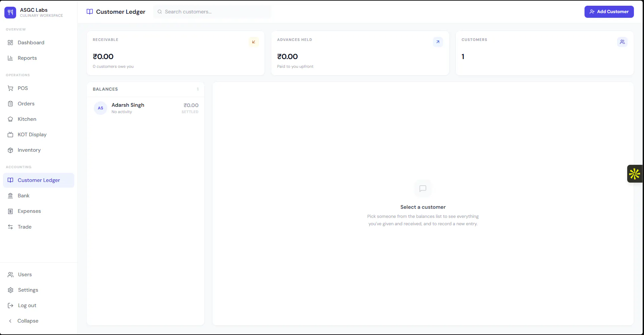Click the SETTLED status label
The image size is (644, 335).
point(190,112)
